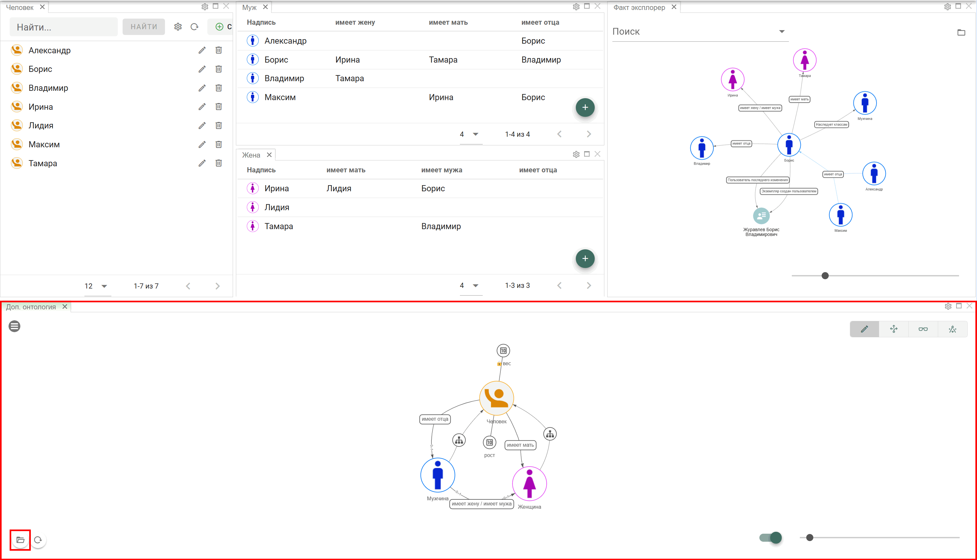Screen dimensions: 977x560
Task: Click the edit pencil icon for Александр
Action: [x=202, y=50]
